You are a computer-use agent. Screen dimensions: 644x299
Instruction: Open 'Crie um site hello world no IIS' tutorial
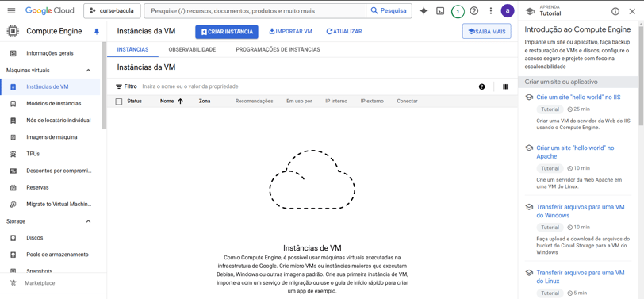578,98
